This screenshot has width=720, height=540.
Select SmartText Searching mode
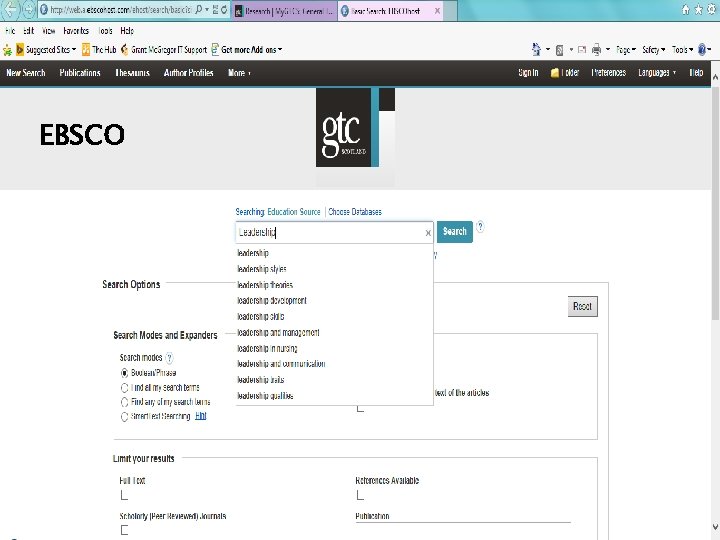(124, 416)
